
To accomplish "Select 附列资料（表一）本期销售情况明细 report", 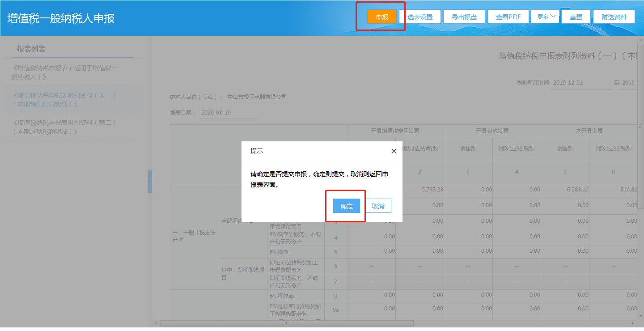I will 65,100.
